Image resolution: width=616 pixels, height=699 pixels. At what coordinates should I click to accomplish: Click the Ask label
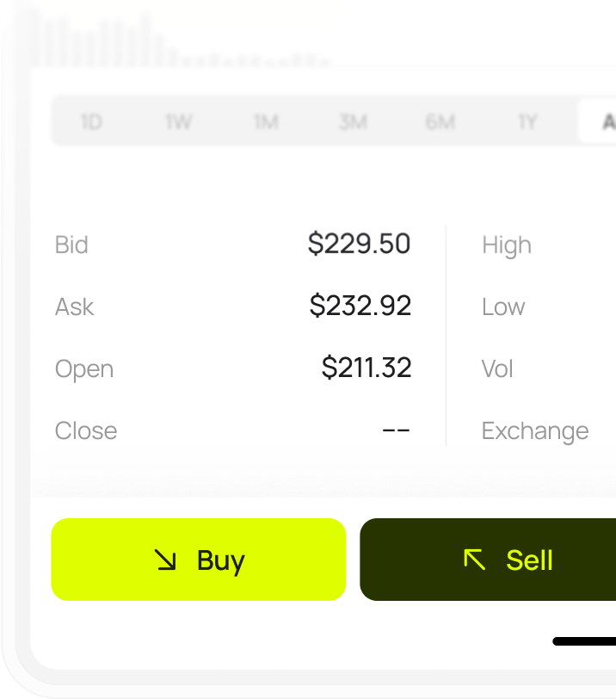(x=74, y=306)
